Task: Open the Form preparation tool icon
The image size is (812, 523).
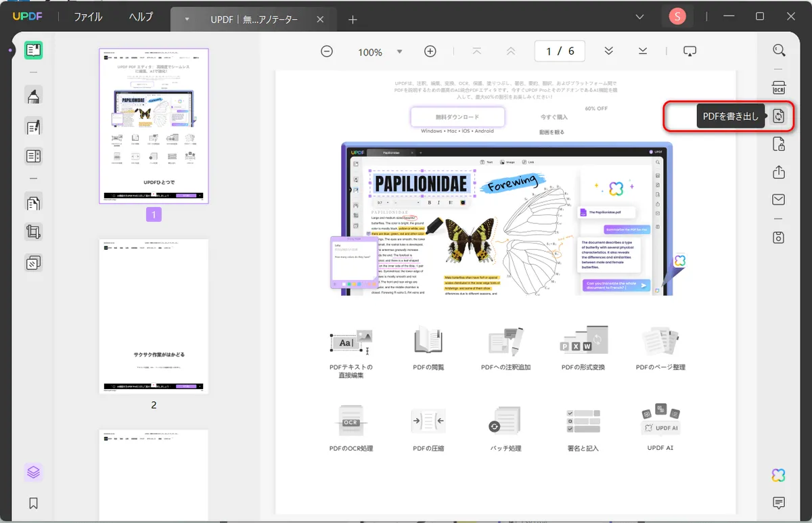Action: pyautogui.click(x=33, y=156)
